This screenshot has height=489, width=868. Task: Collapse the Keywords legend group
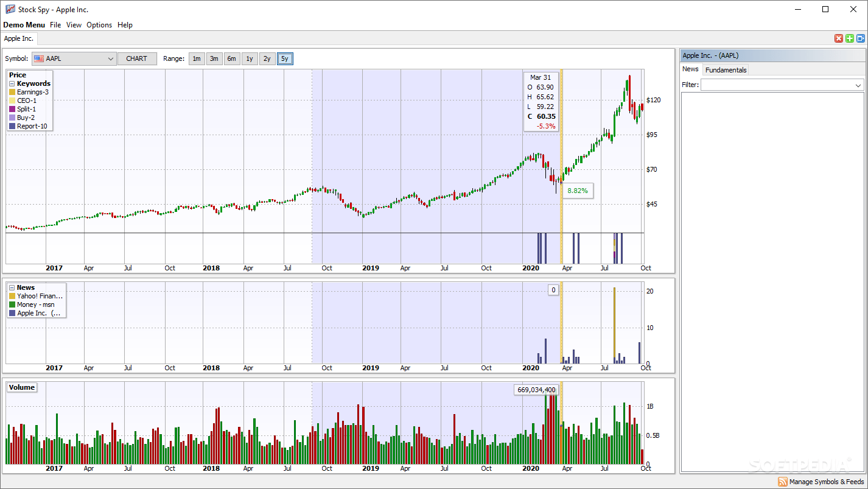tap(12, 83)
